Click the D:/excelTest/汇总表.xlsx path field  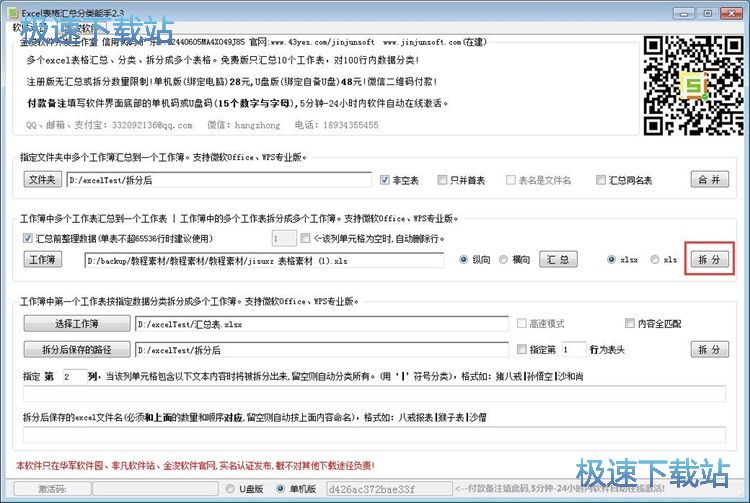321,324
